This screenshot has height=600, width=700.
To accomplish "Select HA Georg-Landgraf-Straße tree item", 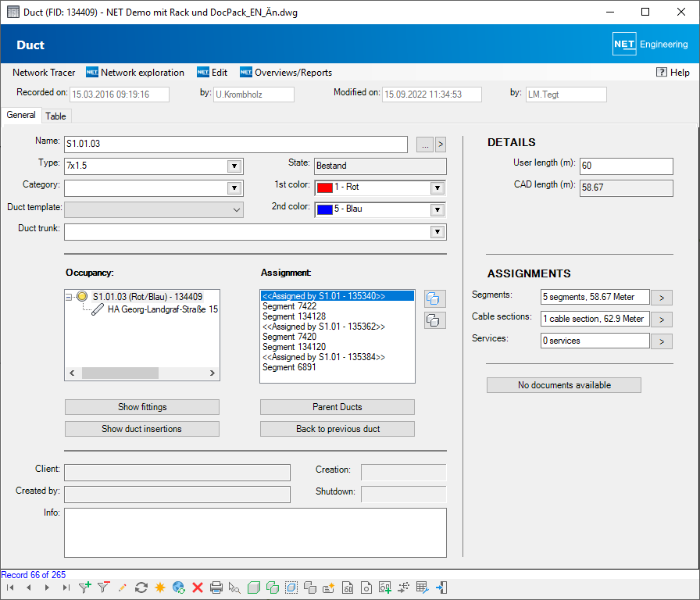I will [163, 309].
